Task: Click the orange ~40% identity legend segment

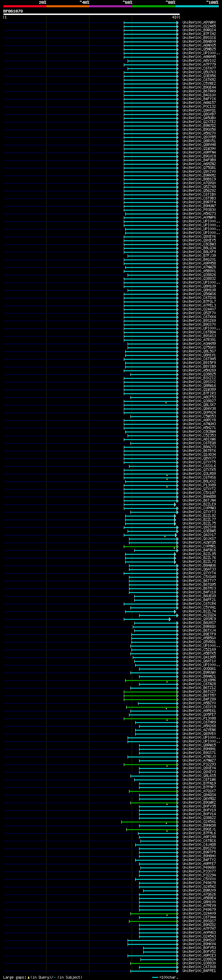Action: coord(68,7)
